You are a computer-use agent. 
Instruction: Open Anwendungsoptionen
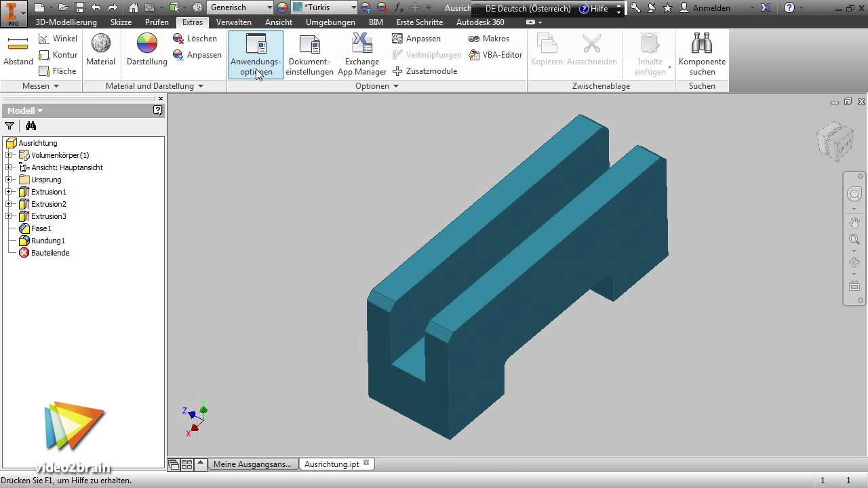tap(256, 54)
